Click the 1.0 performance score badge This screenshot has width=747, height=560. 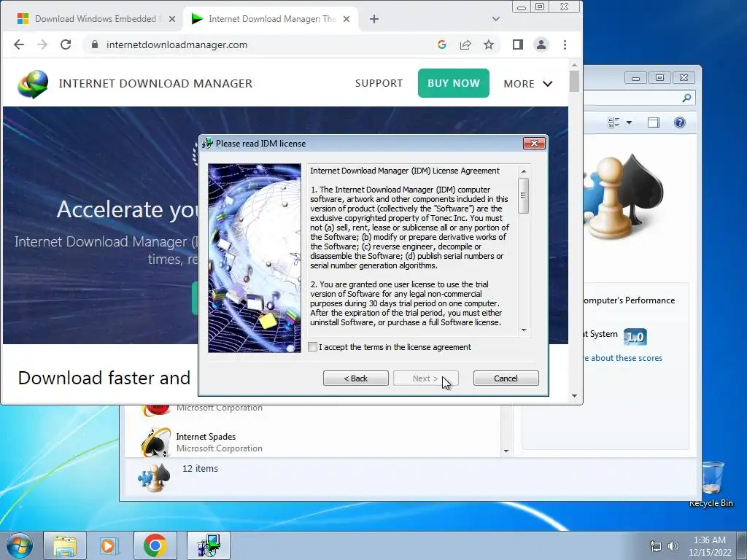pyautogui.click(x=635, y=337)
